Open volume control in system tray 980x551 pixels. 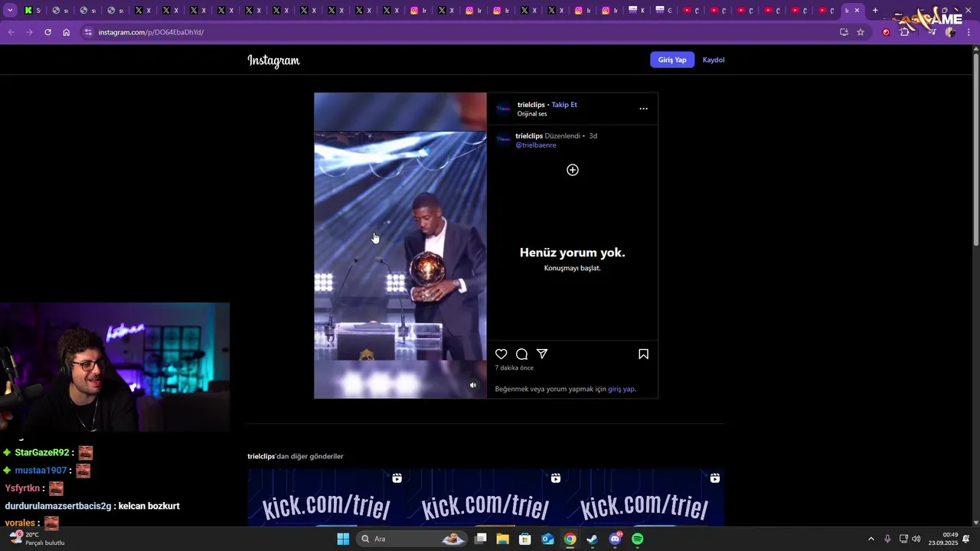click(916, 539)
